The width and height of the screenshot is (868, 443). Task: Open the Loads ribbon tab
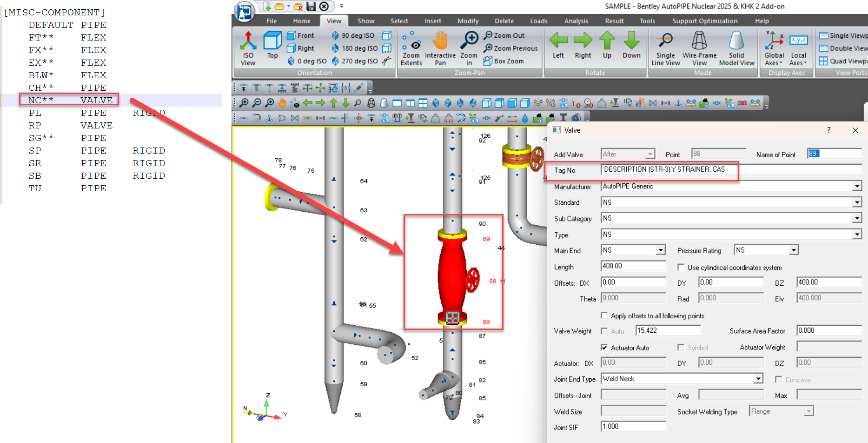click(538, 21)
